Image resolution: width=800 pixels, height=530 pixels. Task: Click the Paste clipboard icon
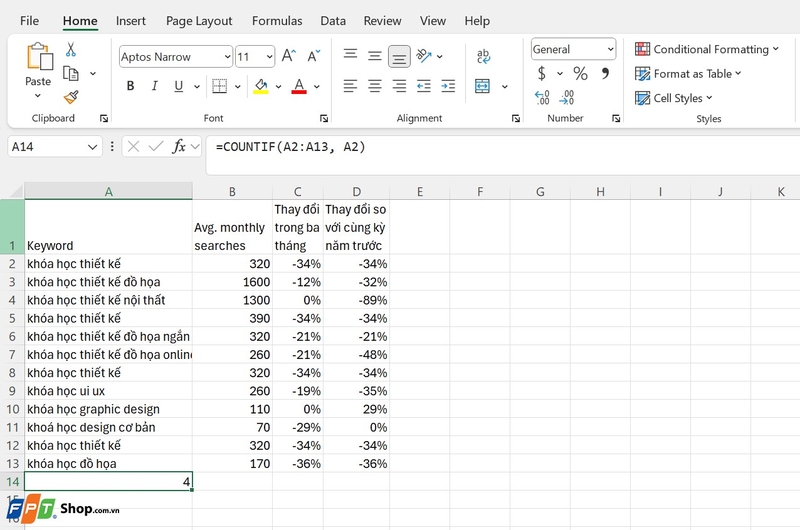[x=39, y=57]
